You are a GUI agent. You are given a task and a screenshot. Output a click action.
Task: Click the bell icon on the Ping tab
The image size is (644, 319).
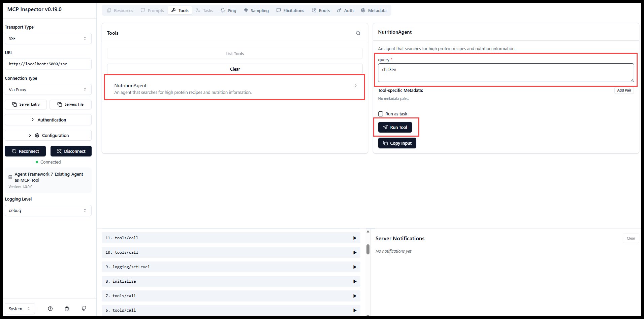[222, 10]
